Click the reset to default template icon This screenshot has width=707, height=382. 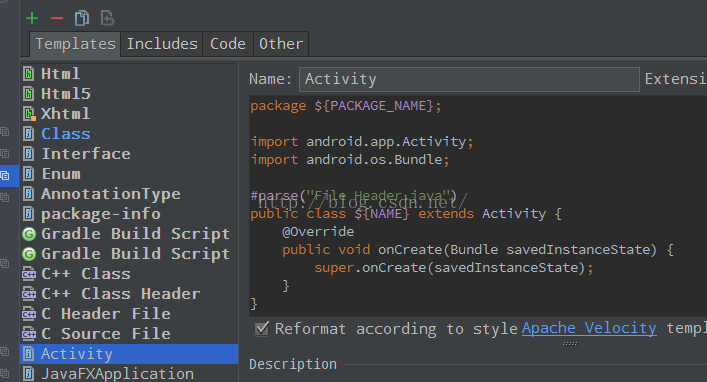pyautogui.click(x=107, y=18)
